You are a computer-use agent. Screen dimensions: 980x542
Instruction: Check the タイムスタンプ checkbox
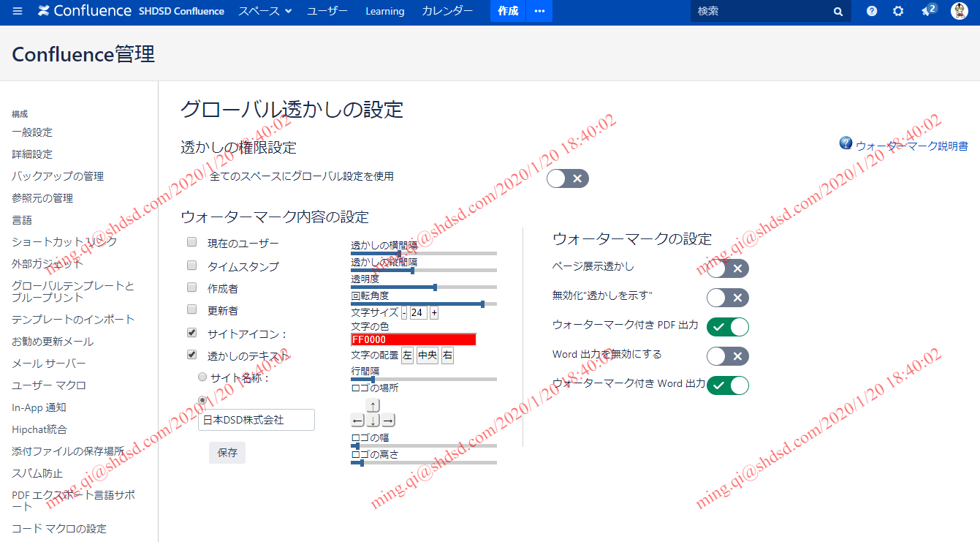click(x=191, y=265)
